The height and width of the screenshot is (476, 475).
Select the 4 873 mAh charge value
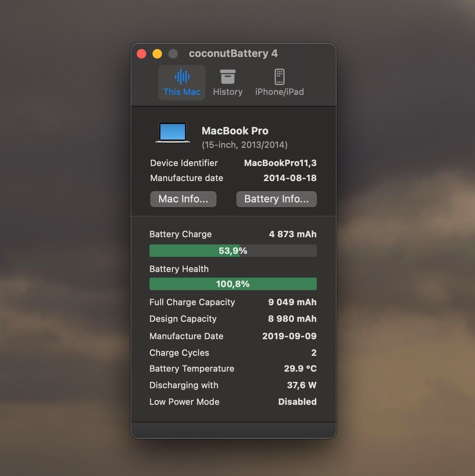(x=293, y=234)
